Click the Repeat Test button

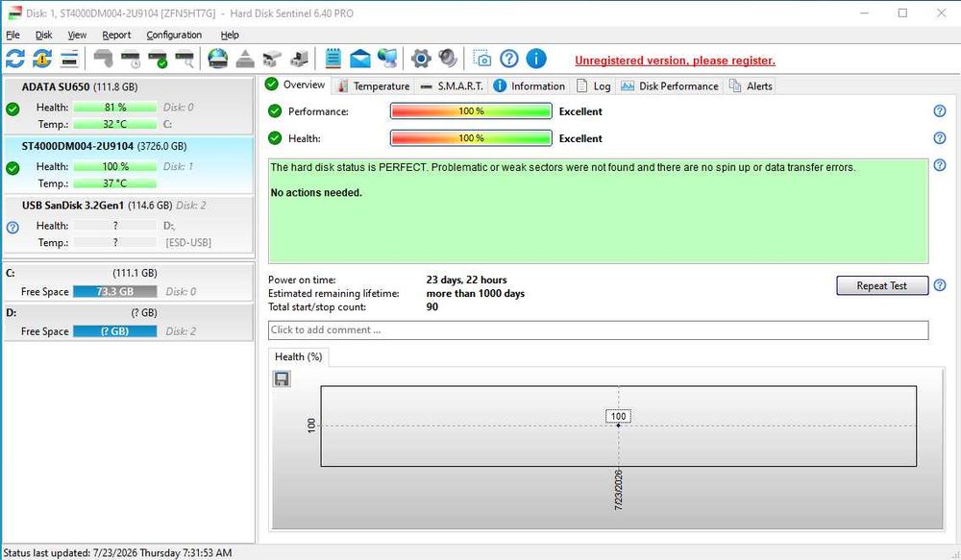click(882, 285)
